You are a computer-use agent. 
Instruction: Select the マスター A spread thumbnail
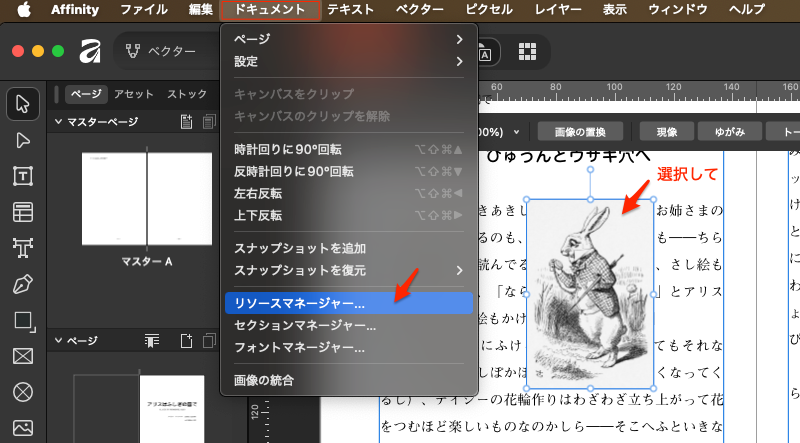tap(147, 197)
